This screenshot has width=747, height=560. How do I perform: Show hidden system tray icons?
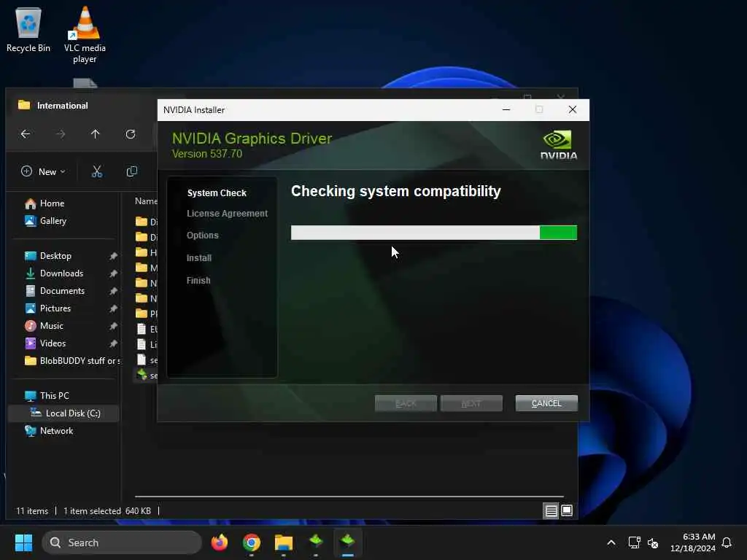tap(611, 542)
